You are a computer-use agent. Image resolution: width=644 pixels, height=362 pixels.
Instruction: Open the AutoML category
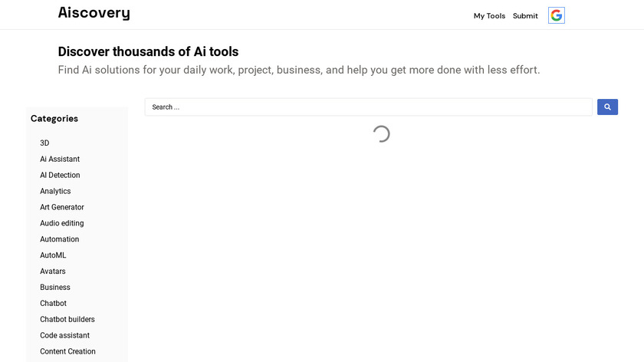(x=53, y=255)
